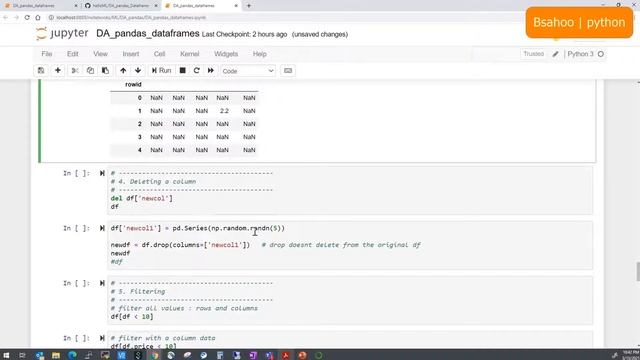Click Last Checkpoint: 2 hours ago text
640x360 pixels.
click(x=244, y=34)
